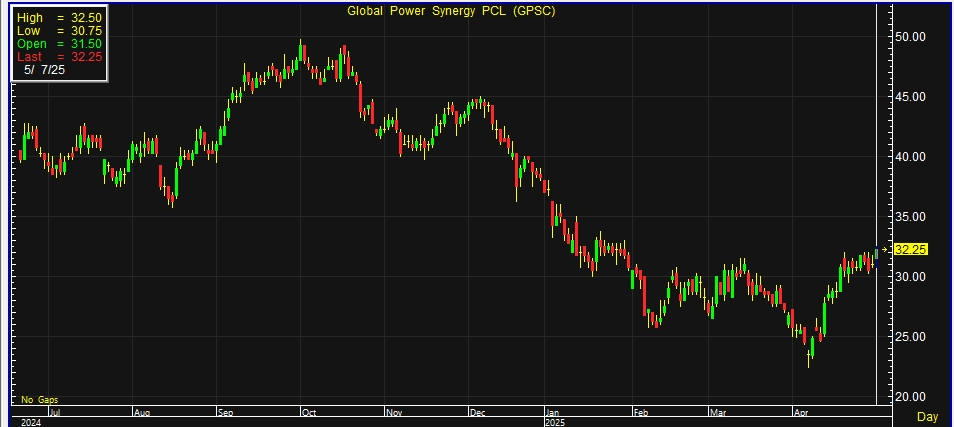Click the 40.00 price axis label
This screenshot has height=427, width=954.
click(910, 156)
